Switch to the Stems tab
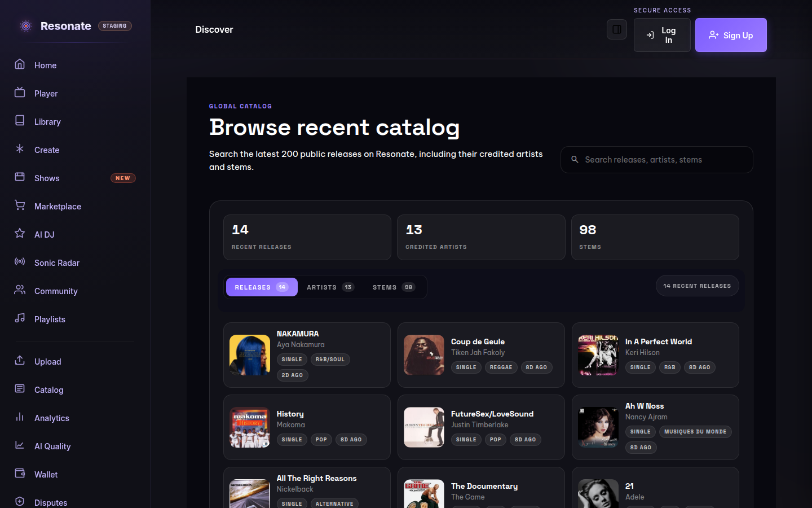812x508 pixels. pyautogui.click(x=394, y=287)
